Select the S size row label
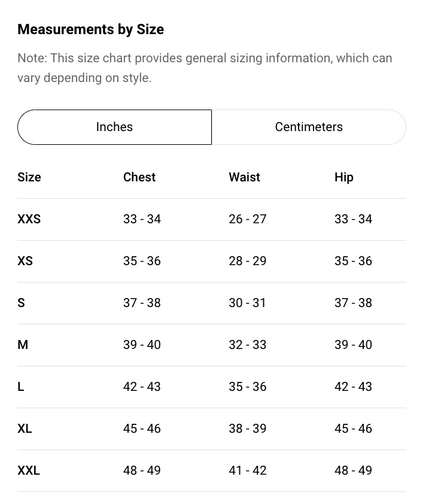 tap(21, 303)
